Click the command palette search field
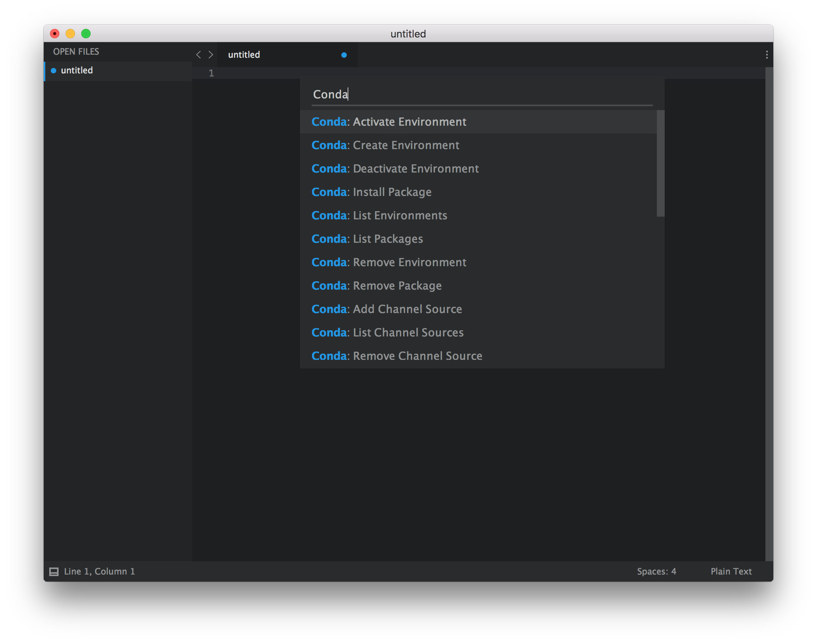817x644 pixels. (x=480, y=94)
